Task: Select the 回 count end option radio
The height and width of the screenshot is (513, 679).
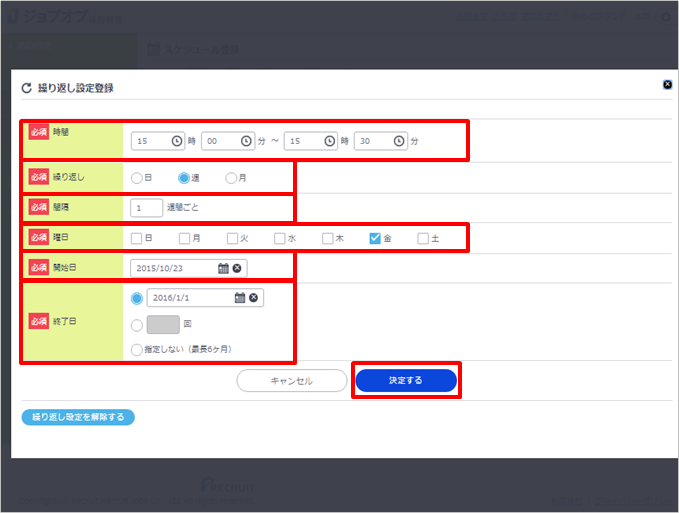Action: tap(137, 324)
